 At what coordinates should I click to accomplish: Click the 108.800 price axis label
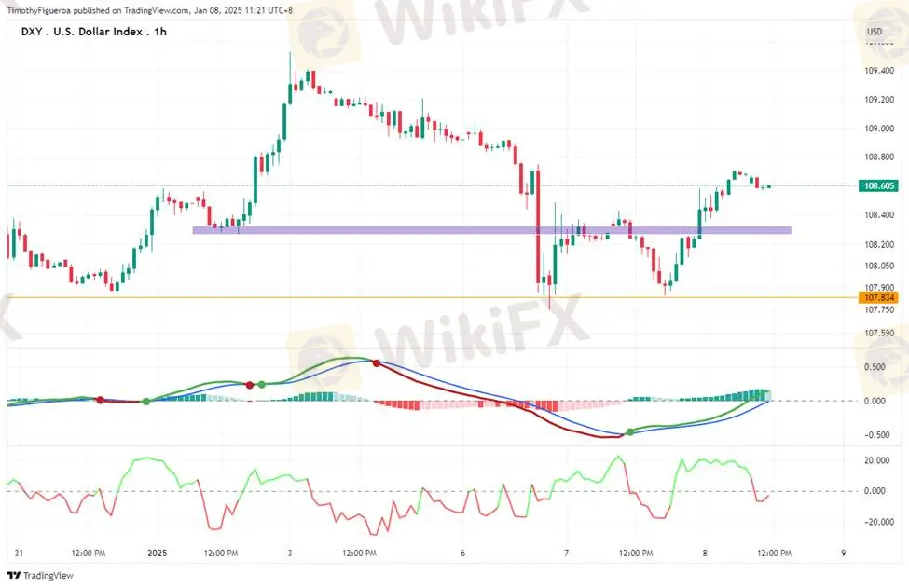point(879,157)
